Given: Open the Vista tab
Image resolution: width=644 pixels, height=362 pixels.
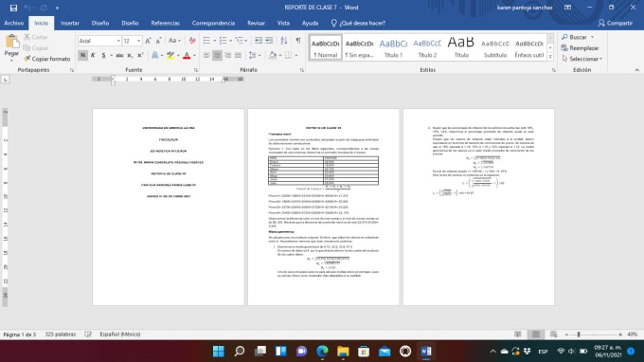Looking at the screenshot, I should (283, 23).
